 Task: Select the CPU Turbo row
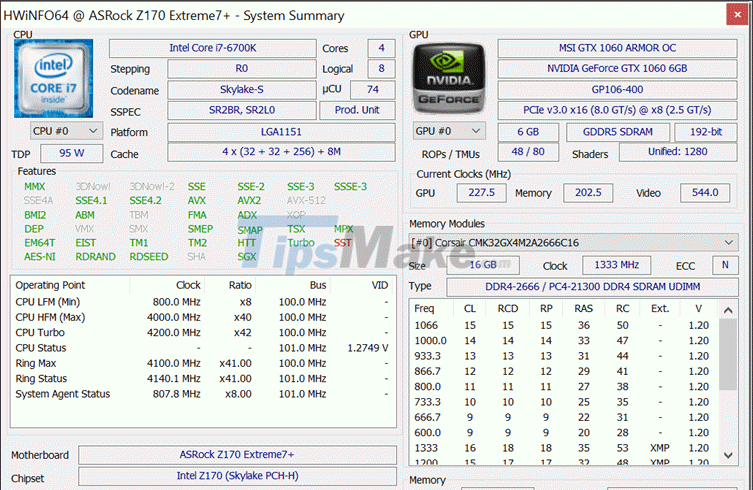(203, 333)
